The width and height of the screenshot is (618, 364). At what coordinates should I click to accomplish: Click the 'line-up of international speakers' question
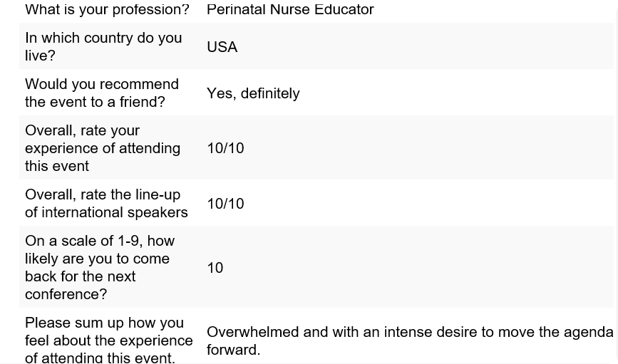click(106, 203)
